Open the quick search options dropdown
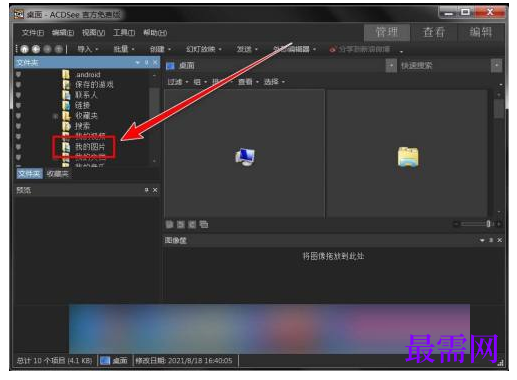This screenshot has width=517, height=380. click(x=496, y=66)
